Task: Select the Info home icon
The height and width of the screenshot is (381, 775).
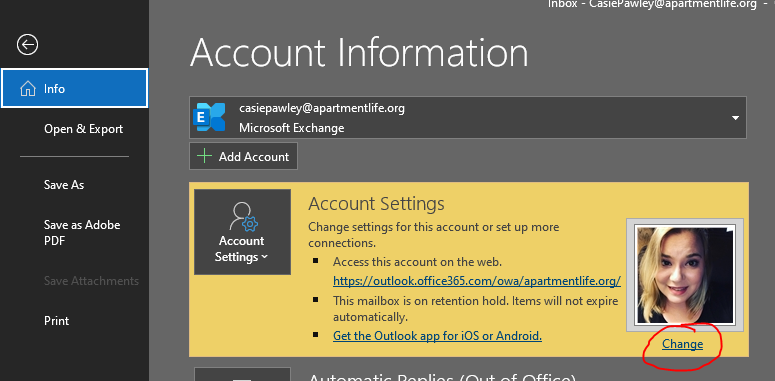Action: [x=28, y=89]
